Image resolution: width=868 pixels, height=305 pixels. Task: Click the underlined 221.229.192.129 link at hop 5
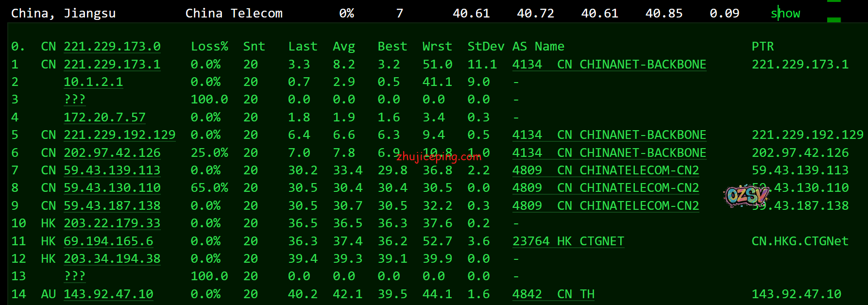119,135
